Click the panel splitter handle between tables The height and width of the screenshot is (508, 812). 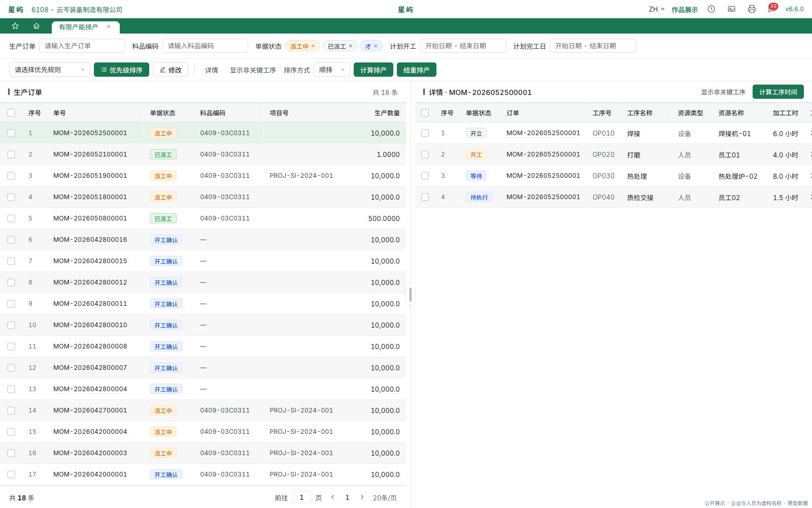pyautogui.click(x=411, y=295)
